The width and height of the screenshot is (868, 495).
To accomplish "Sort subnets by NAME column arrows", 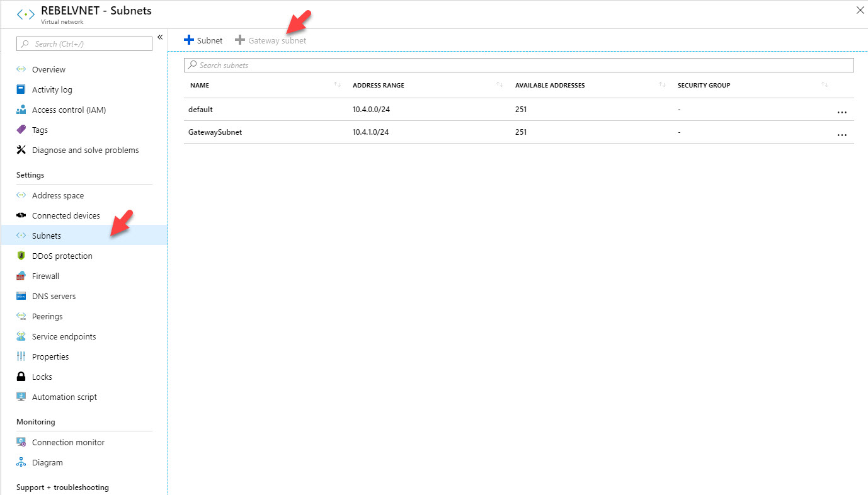I will coord(337,85).
